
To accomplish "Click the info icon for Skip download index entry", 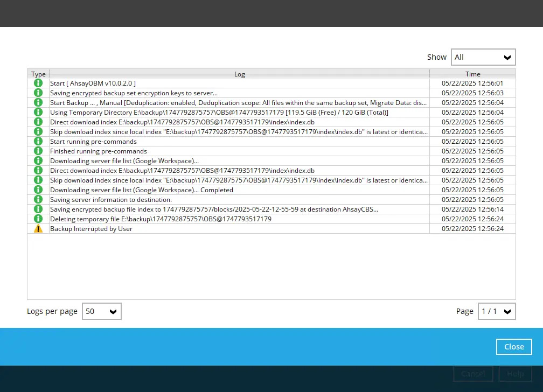I will click(x=38, y=131).
